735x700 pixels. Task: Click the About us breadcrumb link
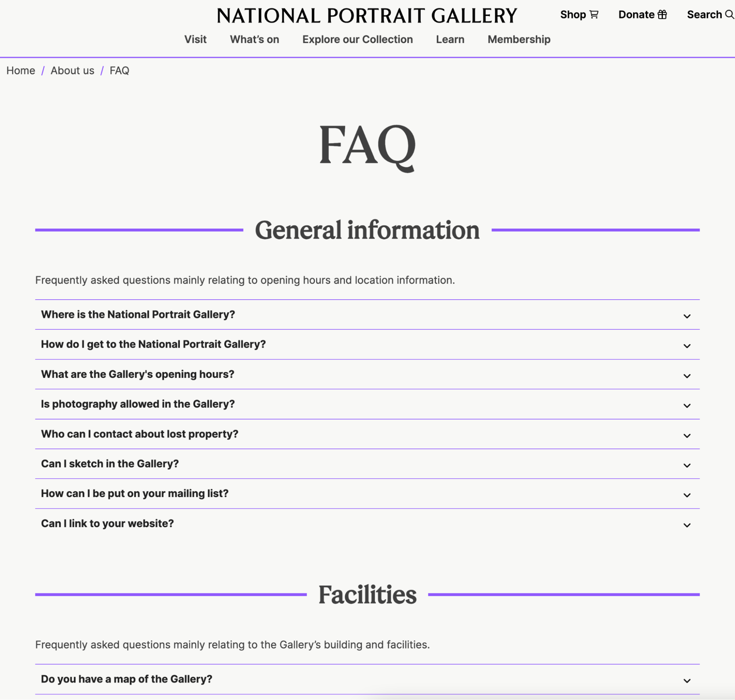coord(72,70)
